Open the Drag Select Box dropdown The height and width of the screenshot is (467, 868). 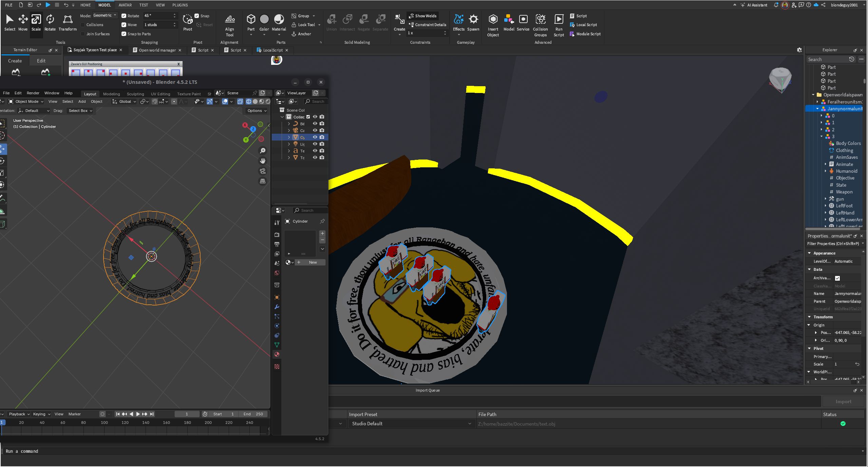tap(80, 111)
